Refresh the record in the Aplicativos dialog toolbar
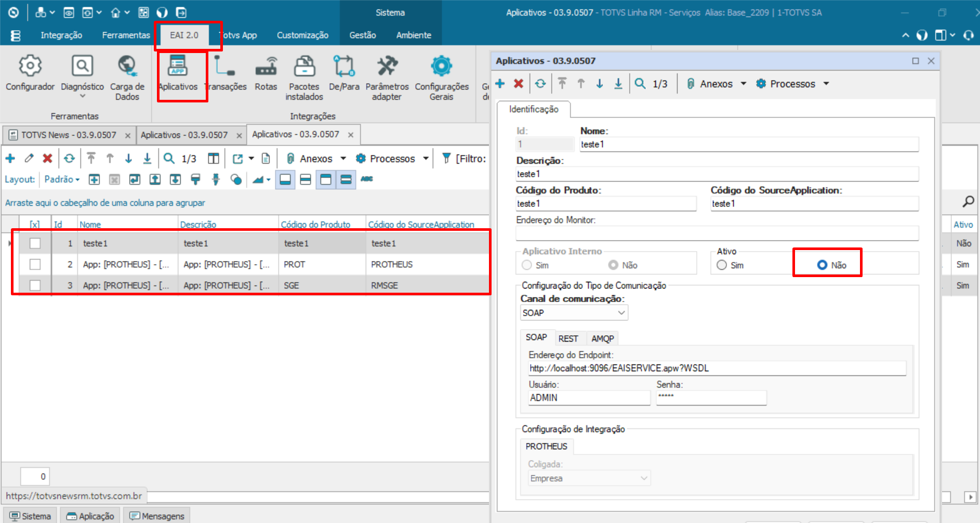 point(540,84)
